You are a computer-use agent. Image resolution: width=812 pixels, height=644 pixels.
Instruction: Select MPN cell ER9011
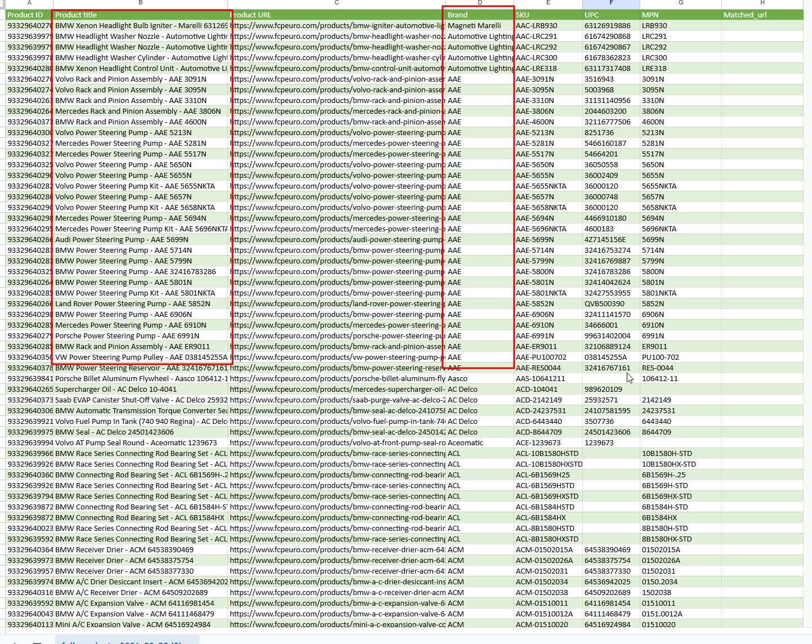pyautogui.click(x=681, y=346)
